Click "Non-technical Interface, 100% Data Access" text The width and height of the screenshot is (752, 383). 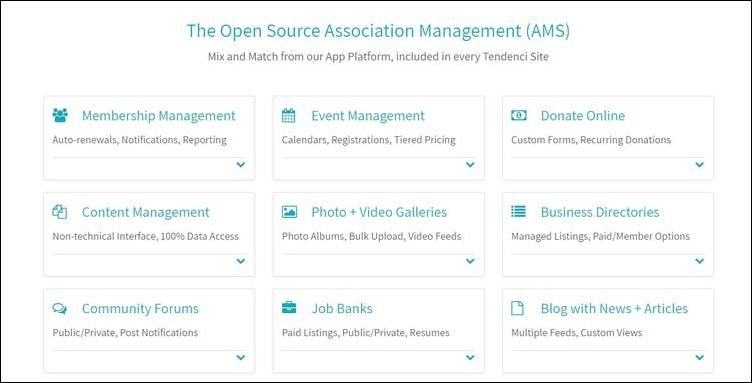click(x=145, y=236)
